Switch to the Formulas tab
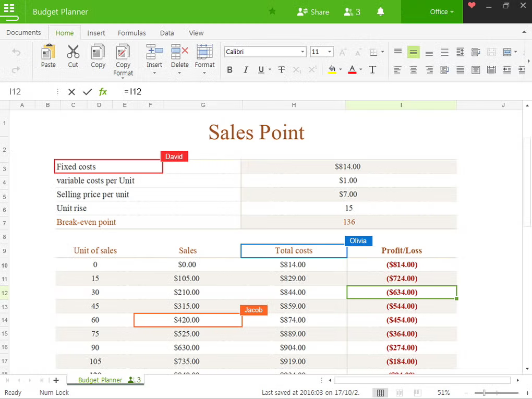532x399 pixels. [x=131, y=32]
